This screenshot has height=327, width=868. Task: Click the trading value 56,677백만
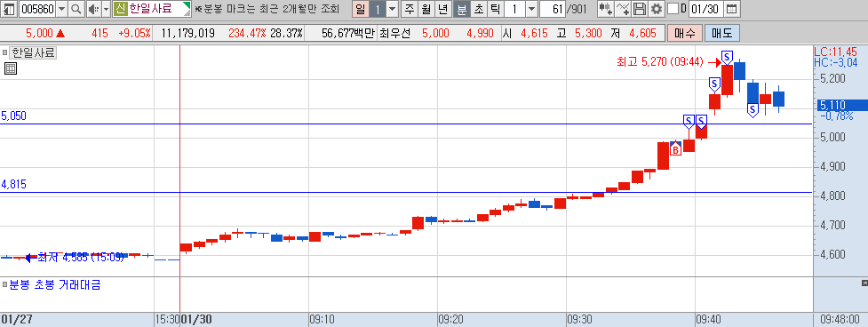(x=348, y=34)
